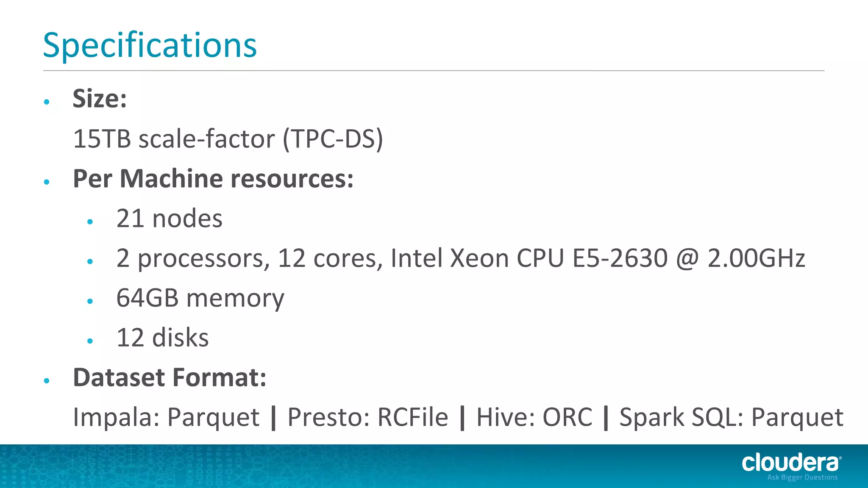
Task: Select the "Per Machine resources:" heading
Action: tap(213, 178)
